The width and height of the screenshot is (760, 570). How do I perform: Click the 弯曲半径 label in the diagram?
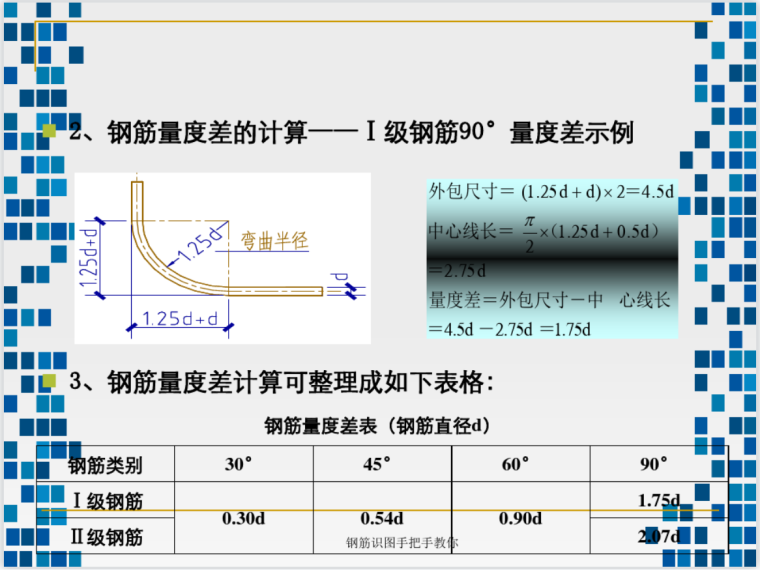click(x=275, y=242)
